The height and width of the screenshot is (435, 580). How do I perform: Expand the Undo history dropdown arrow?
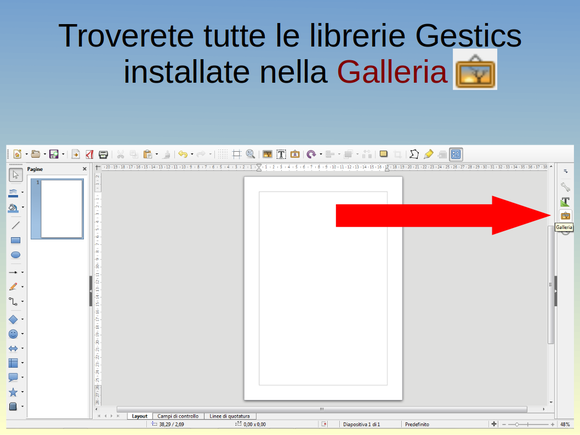point(192,154)
